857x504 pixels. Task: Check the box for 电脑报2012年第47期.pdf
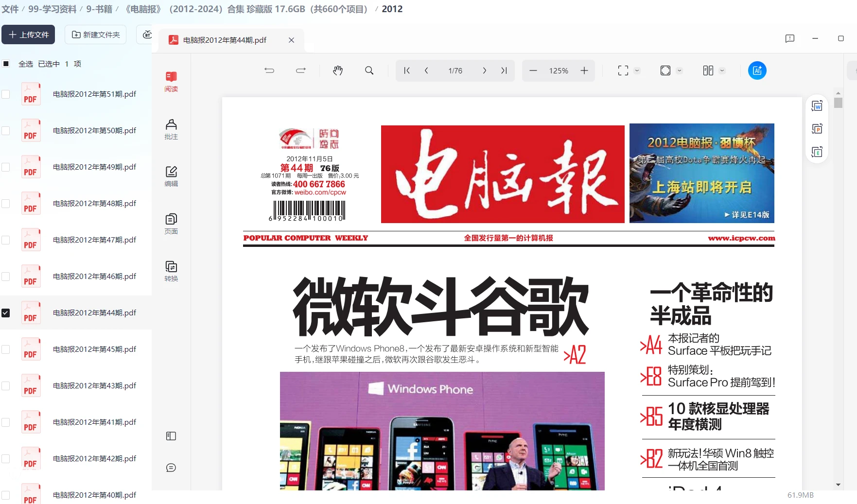[x=6, y=240]
